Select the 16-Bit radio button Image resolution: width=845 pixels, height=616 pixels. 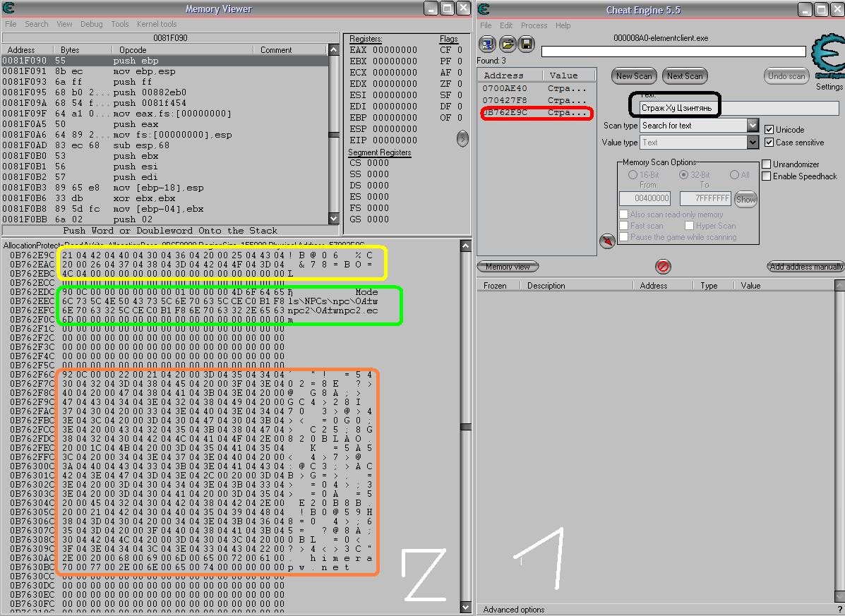click(x=633, y=174)
